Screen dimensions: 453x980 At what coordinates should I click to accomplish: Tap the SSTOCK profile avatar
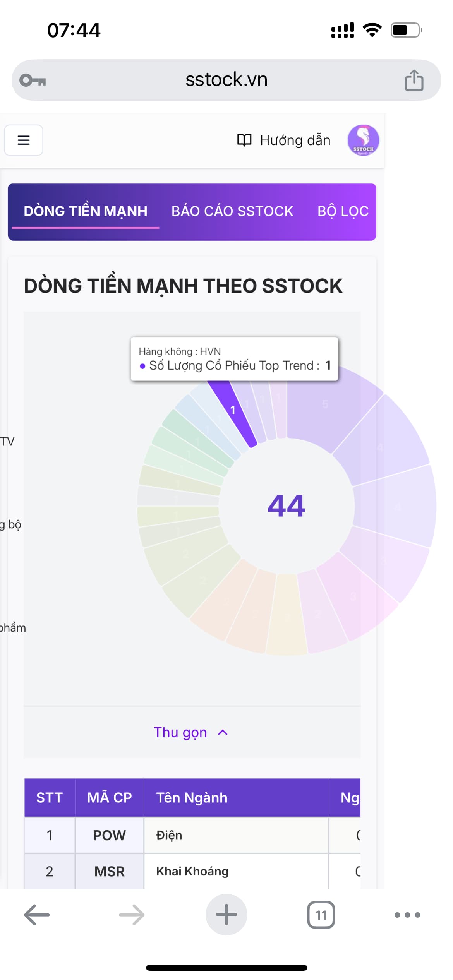363,140
